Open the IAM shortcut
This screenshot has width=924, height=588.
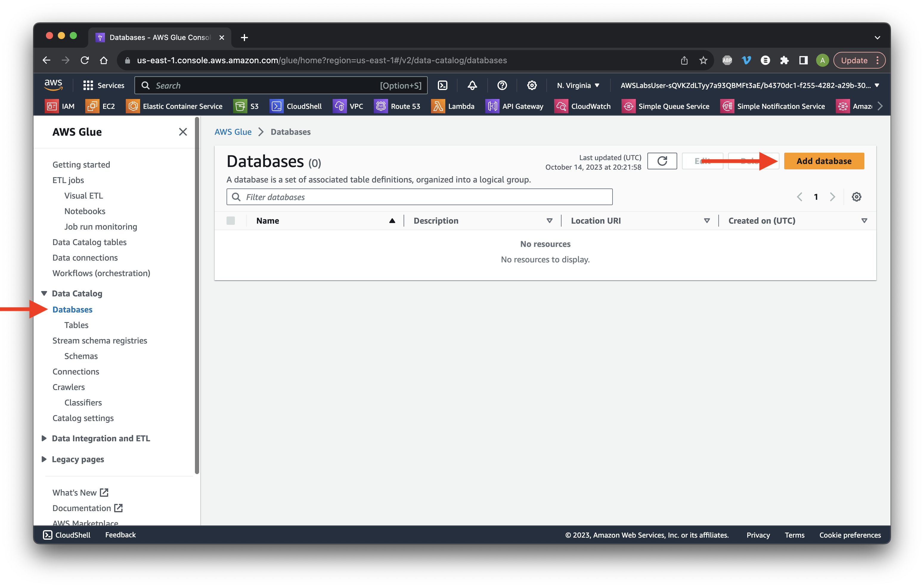point(60,106)
